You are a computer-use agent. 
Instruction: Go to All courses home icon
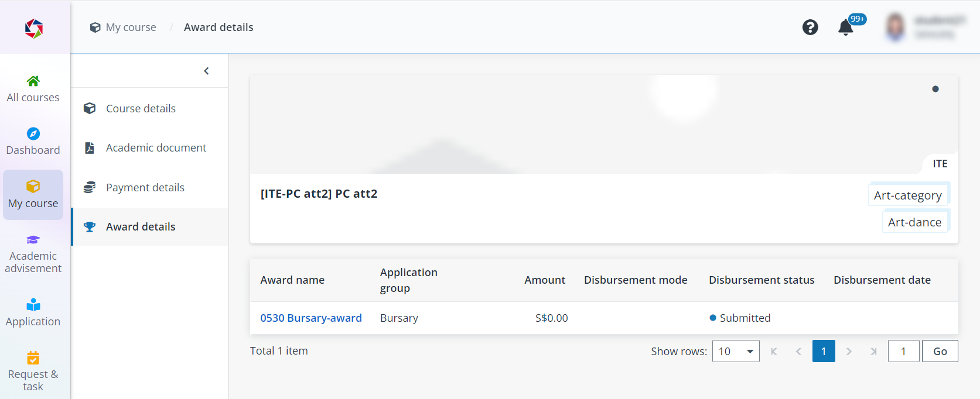tap(33, 81)
